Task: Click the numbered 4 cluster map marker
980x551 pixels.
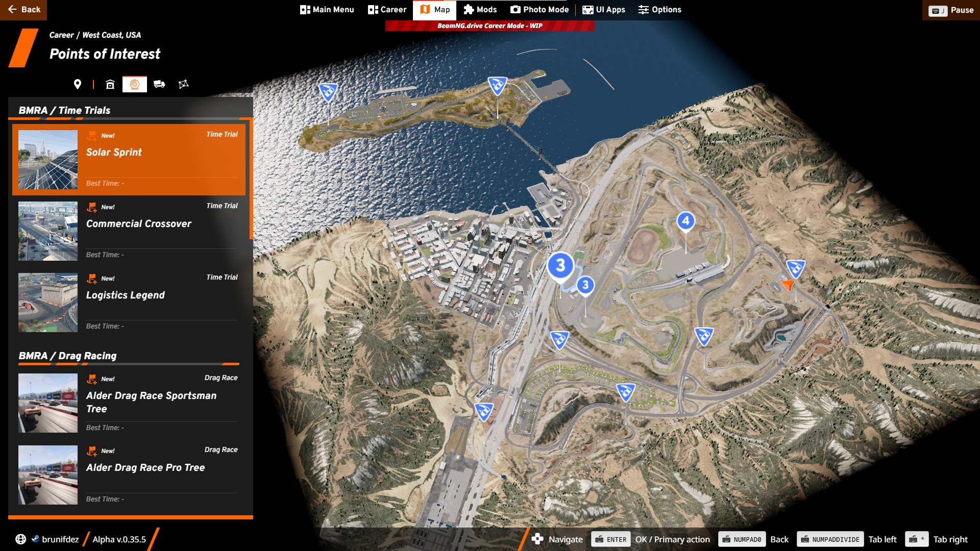Action: (685, 221)
